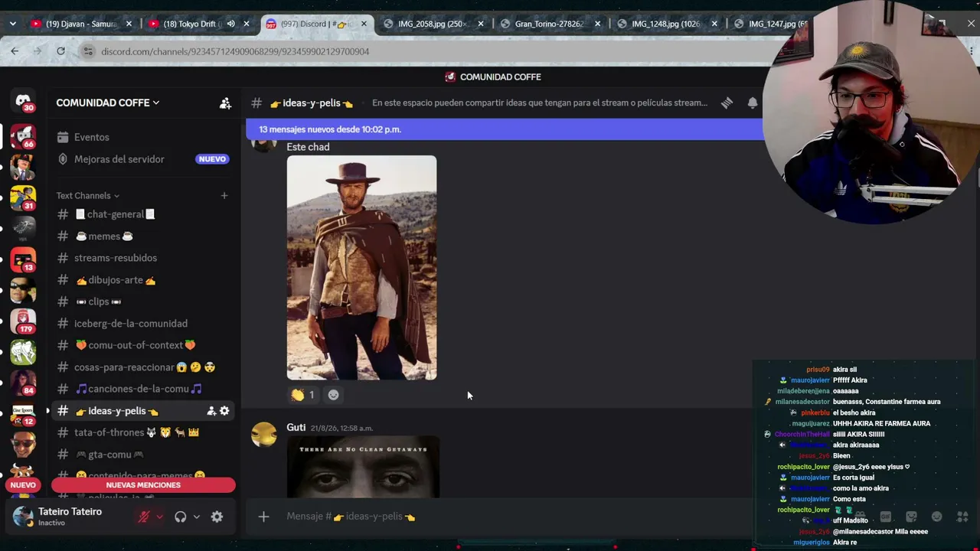This screenshot has height=551, width=980.
Task: Add a reaction to Este chad message
Action: tap(333, 395)
